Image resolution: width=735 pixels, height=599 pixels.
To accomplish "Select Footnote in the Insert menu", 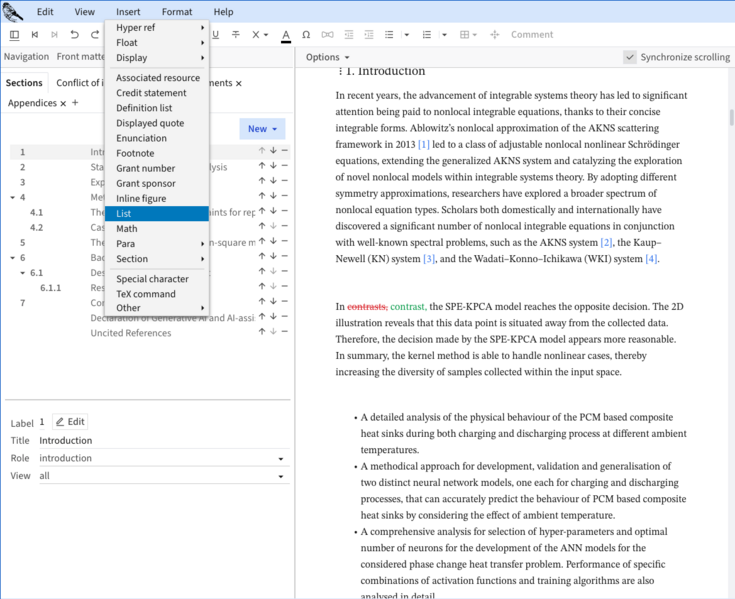I will click(x=157, y=153).
